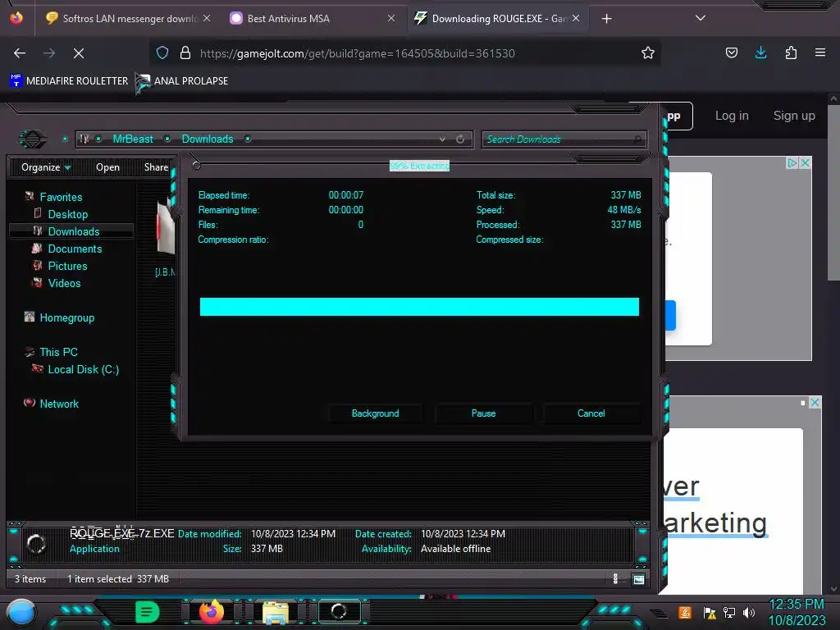
Task: Click the Search Downloads field
Action: pyautogui.click(x=564, y=139)
